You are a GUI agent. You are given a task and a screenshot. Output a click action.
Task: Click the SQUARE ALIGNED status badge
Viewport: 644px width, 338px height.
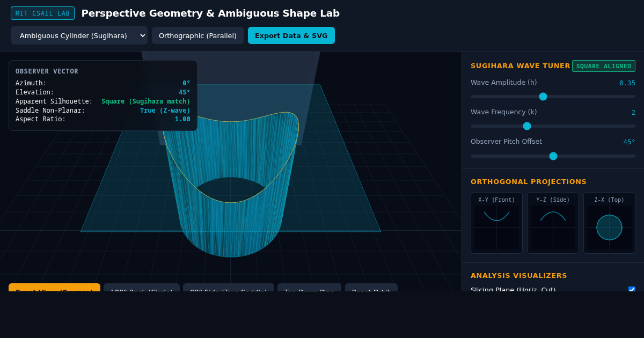click(x=604, y=66)
